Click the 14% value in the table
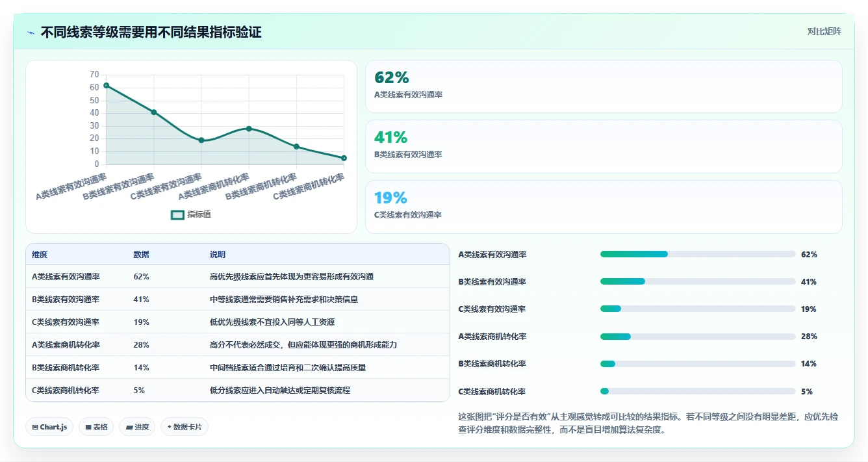The width and height of the screenshot is (868, 462). click(141, 368)
